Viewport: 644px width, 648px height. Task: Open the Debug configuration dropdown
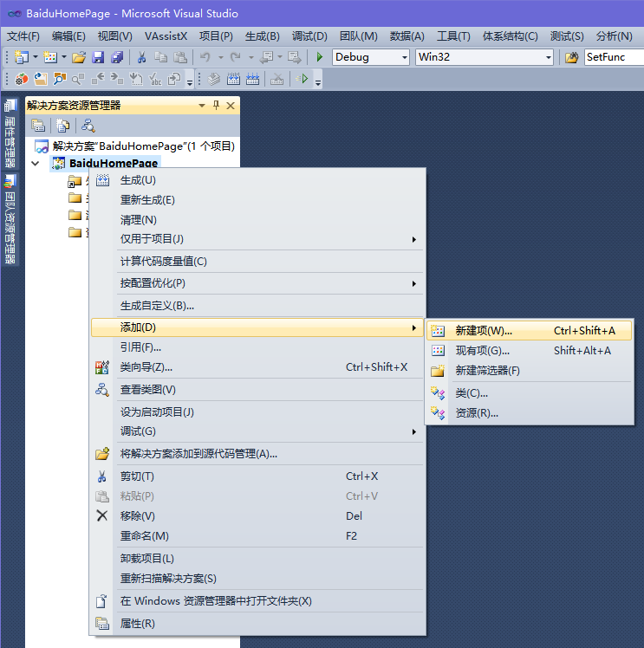click(x=405, y=57)
